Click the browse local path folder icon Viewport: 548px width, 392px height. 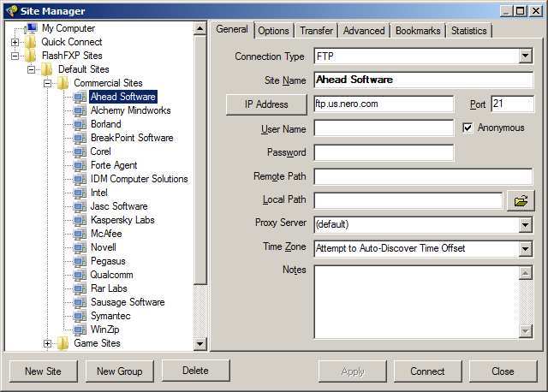point(520,201)
